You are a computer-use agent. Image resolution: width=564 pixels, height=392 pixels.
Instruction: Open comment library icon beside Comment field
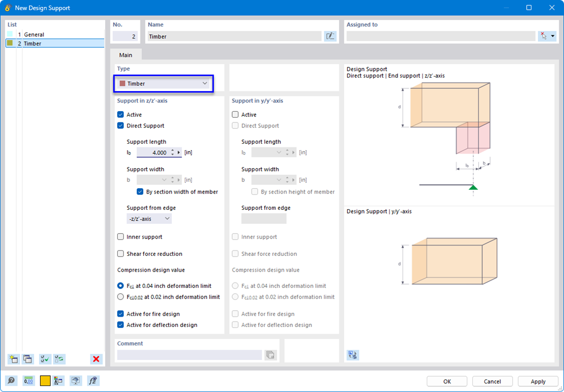point(271,355)
